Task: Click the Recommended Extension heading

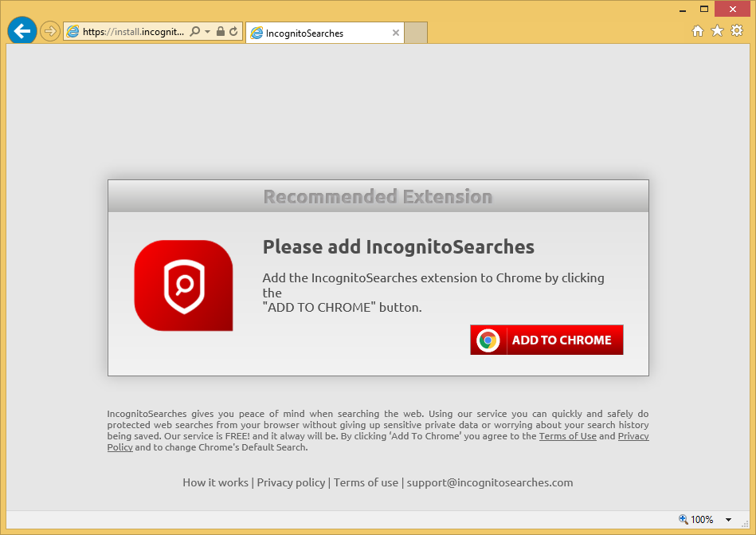Action: (378, 197)
